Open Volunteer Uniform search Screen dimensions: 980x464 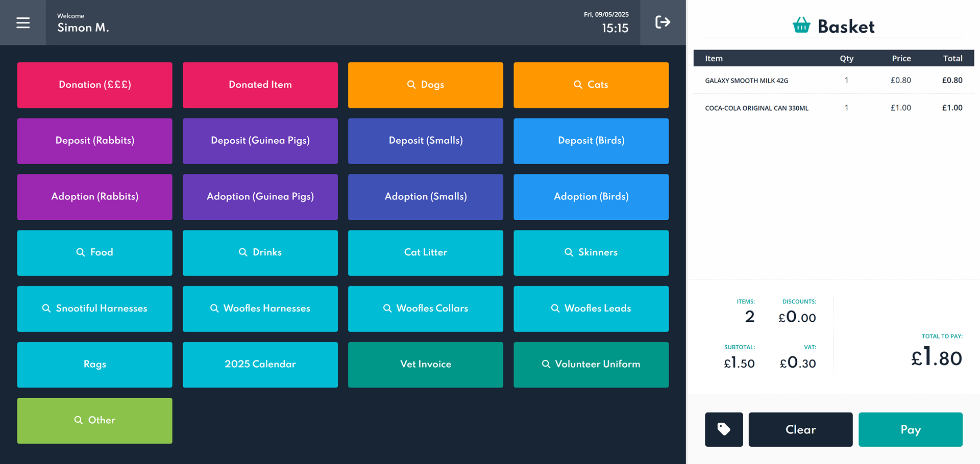[x=591, y=365]
